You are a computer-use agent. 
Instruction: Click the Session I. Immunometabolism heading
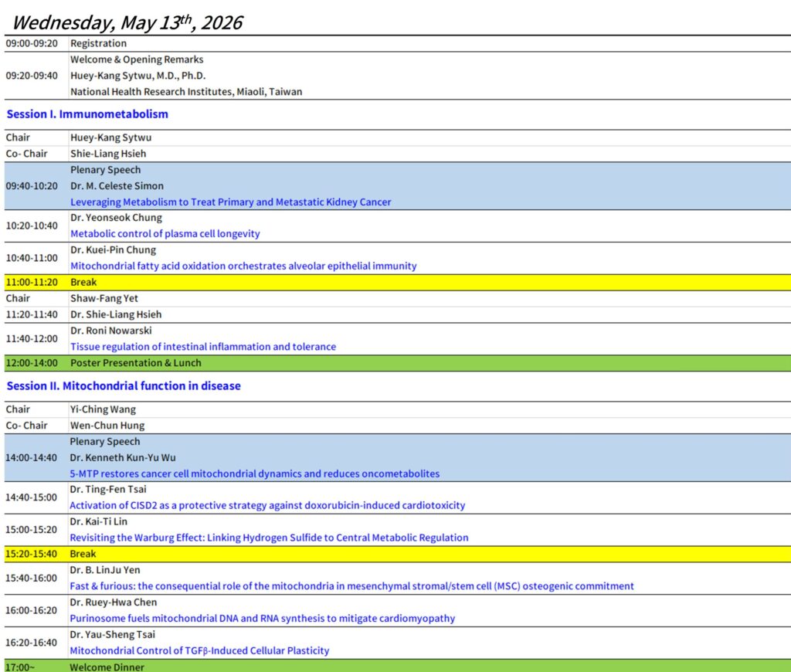[x=87, y=114]
